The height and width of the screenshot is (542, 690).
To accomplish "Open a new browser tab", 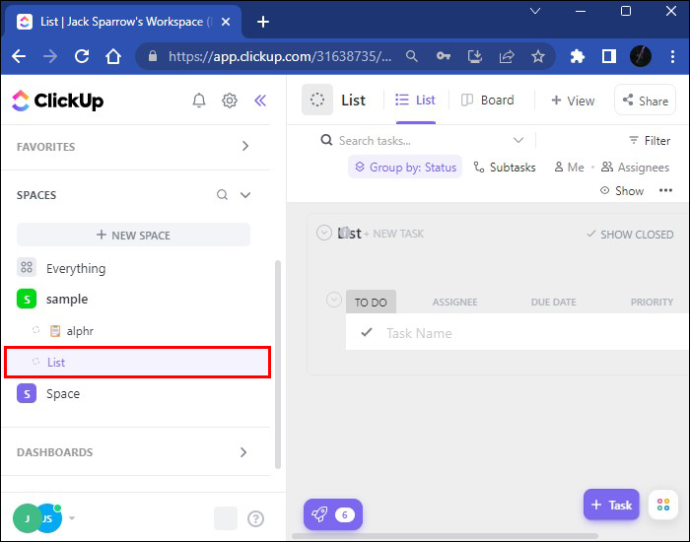I will point(263,22).
